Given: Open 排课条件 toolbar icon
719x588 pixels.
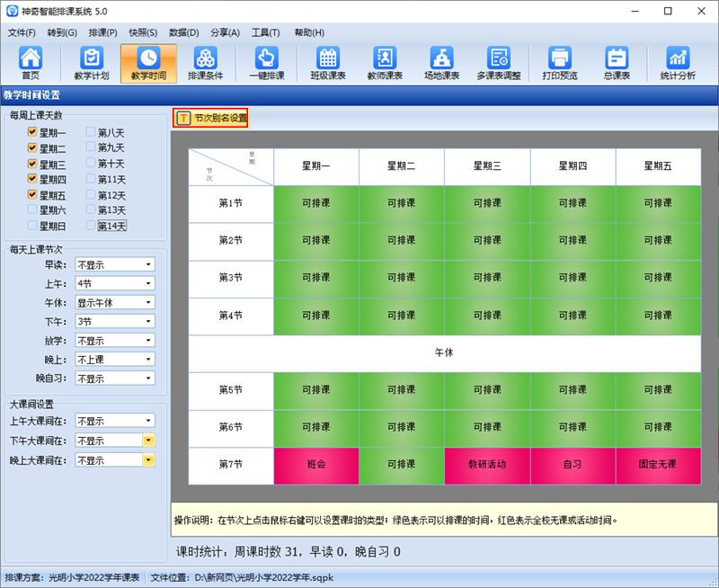Looking at the screenshot, I should 206,63.
